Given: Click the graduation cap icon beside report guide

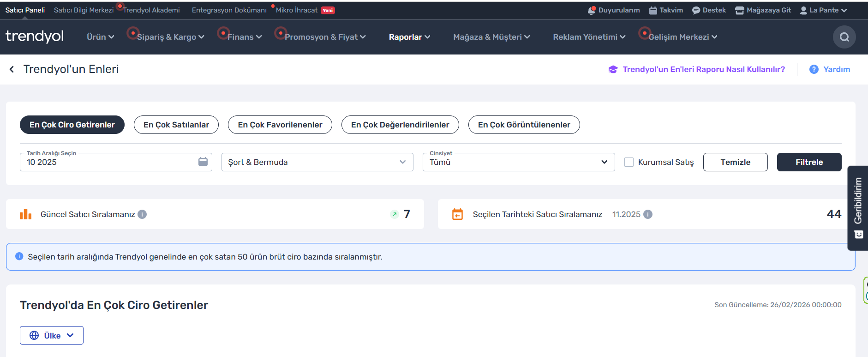Looking at the screenshot, I should coord(613,69).
